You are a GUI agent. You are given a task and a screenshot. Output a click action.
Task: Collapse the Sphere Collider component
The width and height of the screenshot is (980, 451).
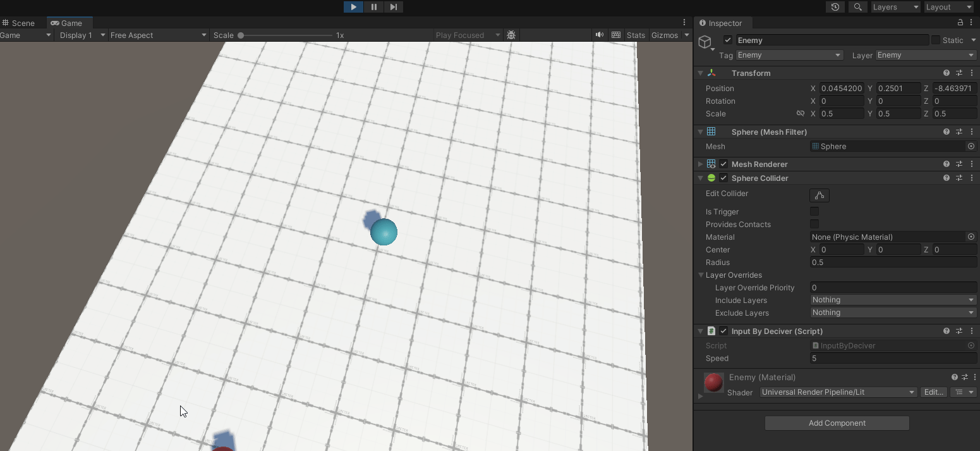(x=701, y=178)
